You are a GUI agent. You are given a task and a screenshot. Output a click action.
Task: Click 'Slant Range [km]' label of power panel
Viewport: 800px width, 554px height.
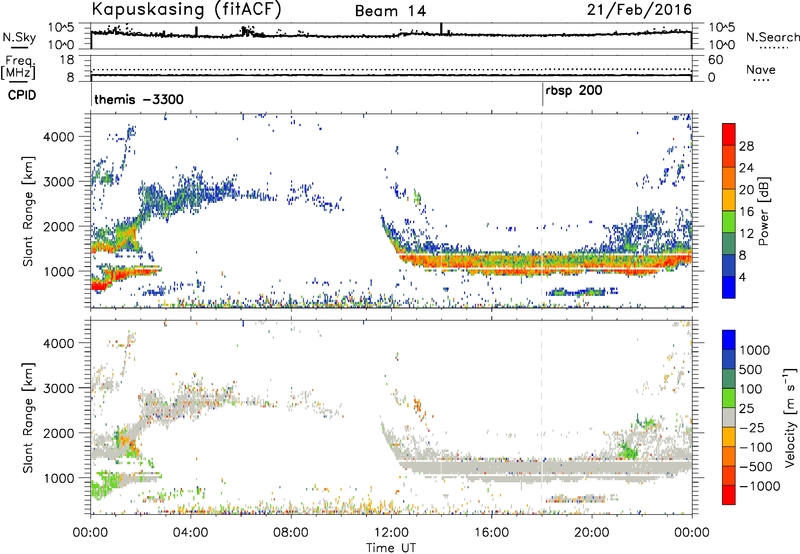[x=28, y=211]
